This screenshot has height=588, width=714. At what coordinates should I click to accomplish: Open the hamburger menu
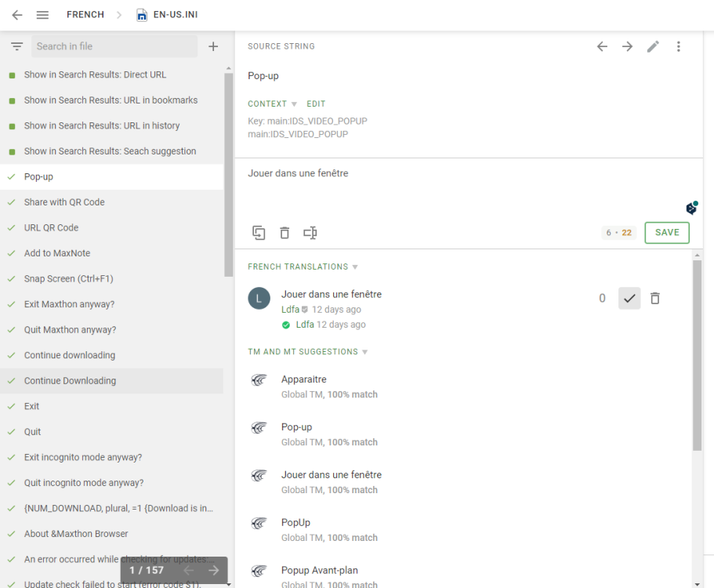[43, 15]
